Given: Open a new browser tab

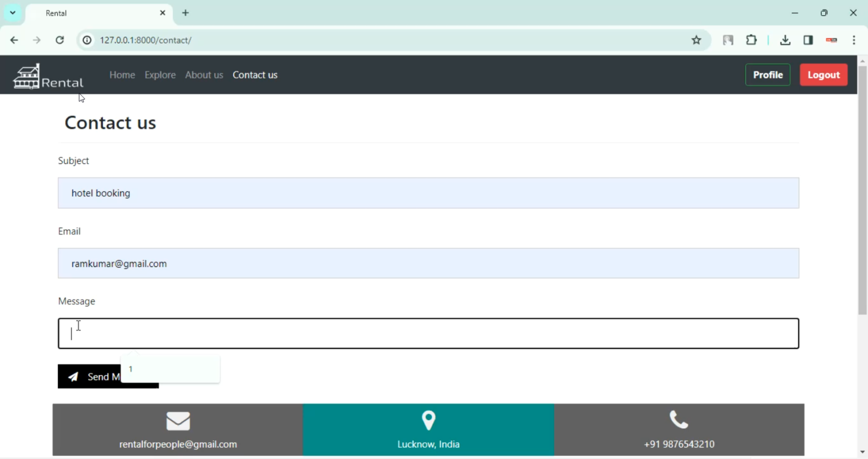Looking at the screenshot, I should 185,13.
